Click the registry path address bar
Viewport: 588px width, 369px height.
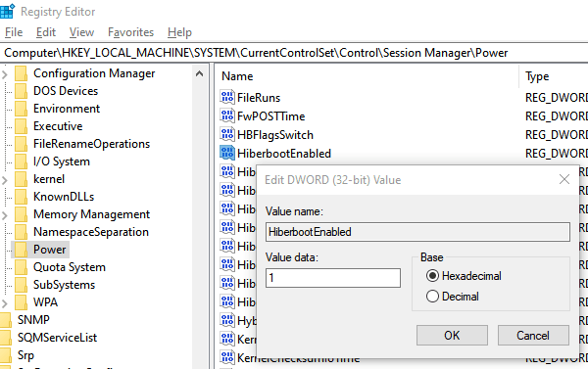click(294, 53)
